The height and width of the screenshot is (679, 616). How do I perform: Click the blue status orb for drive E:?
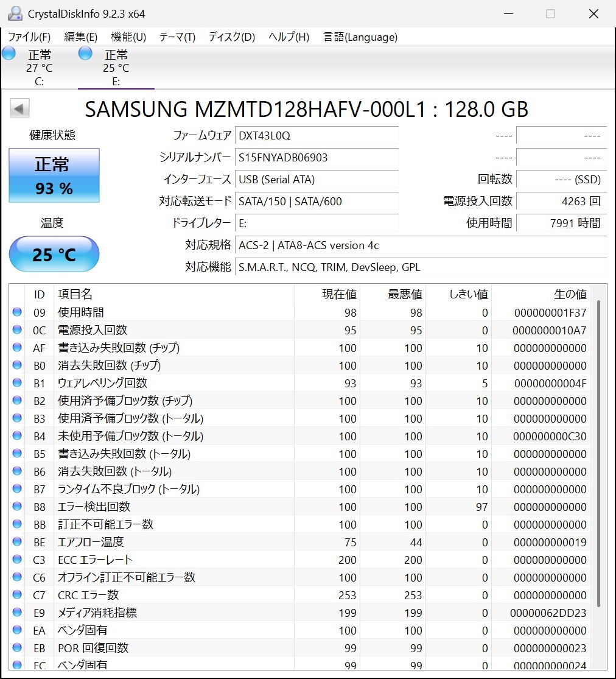(85, 53)
